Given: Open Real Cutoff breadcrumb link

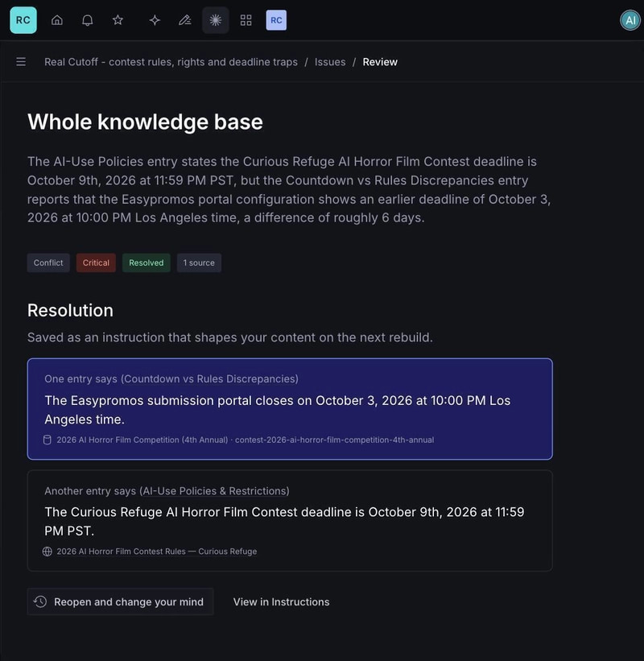Looking at the screenshot, I should [x=171, y=62].
